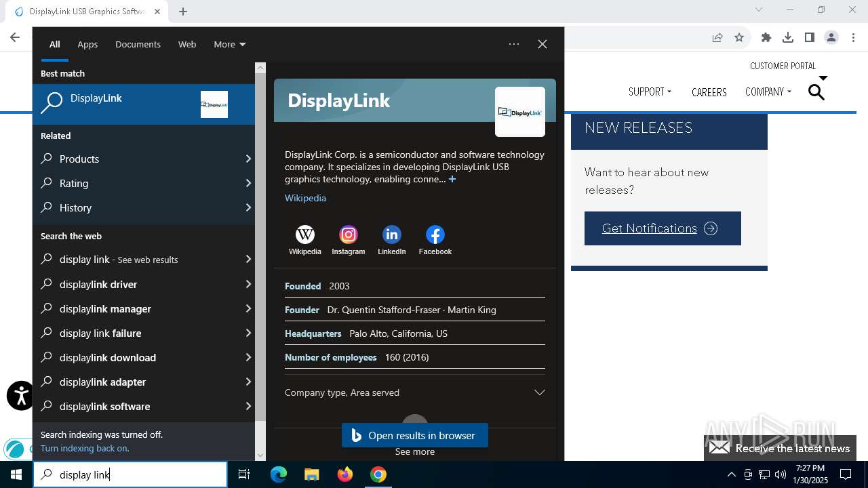
Task: Toggle Chrome side panel
Action: pyautogui.click(x=810, y=37)
